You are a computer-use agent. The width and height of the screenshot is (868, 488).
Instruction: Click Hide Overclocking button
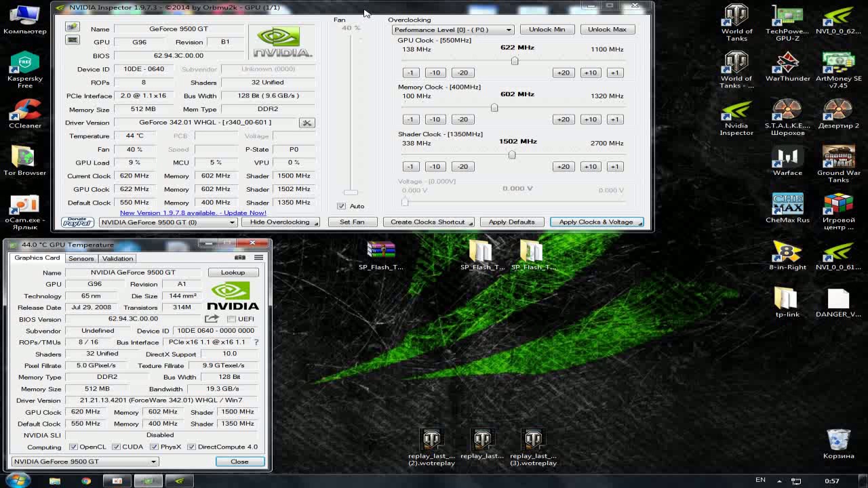pos(280,222)
